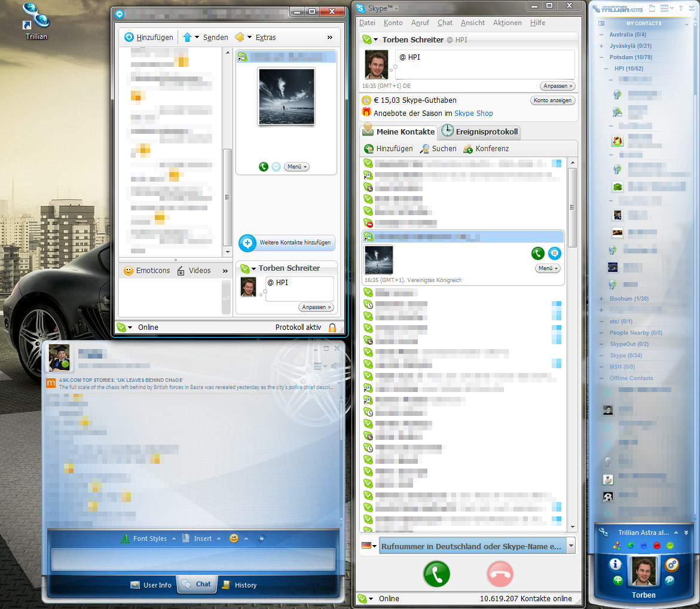Open Insert menu in Trillian chat
The height and width of the screenshot is (609, 700).
pos(201,538)
